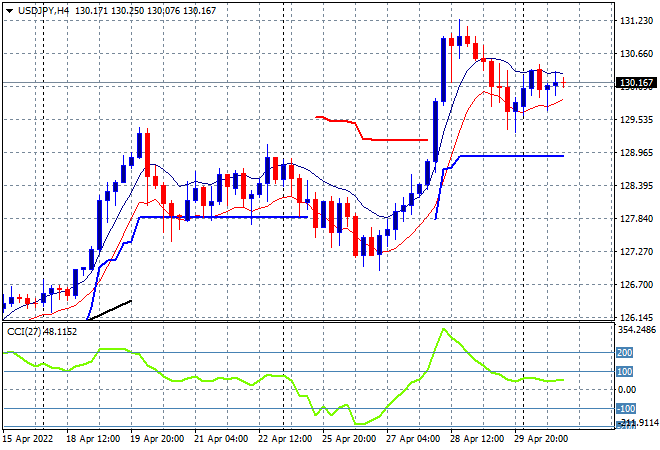Click the 129.535 price axis label

tap(637, 120)
